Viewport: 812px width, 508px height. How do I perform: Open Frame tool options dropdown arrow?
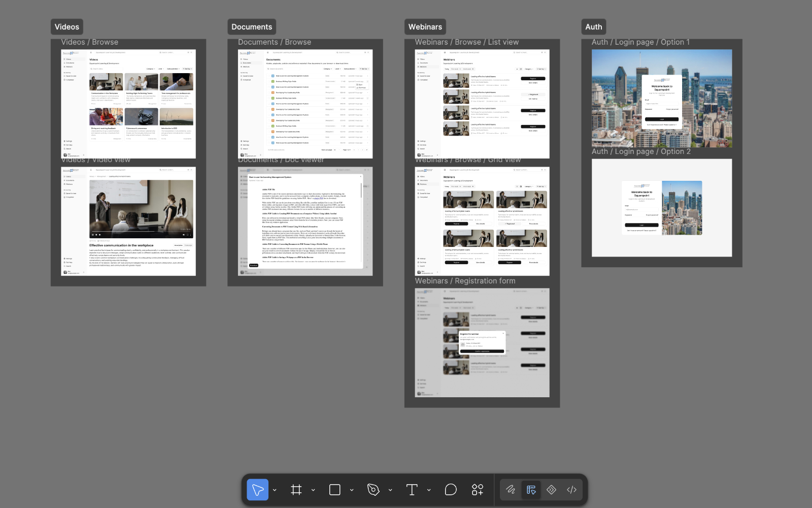(313, 490)
